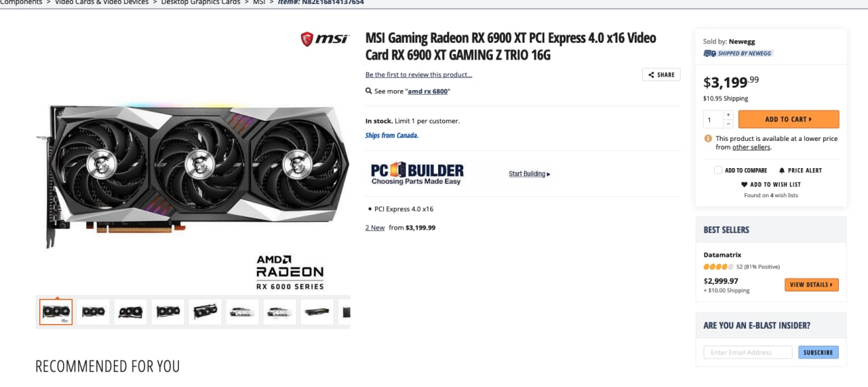This screenshot has width=868, height=387.
Task: Tick the Add to Compare checkbox
Action: [x=718, y=170]
